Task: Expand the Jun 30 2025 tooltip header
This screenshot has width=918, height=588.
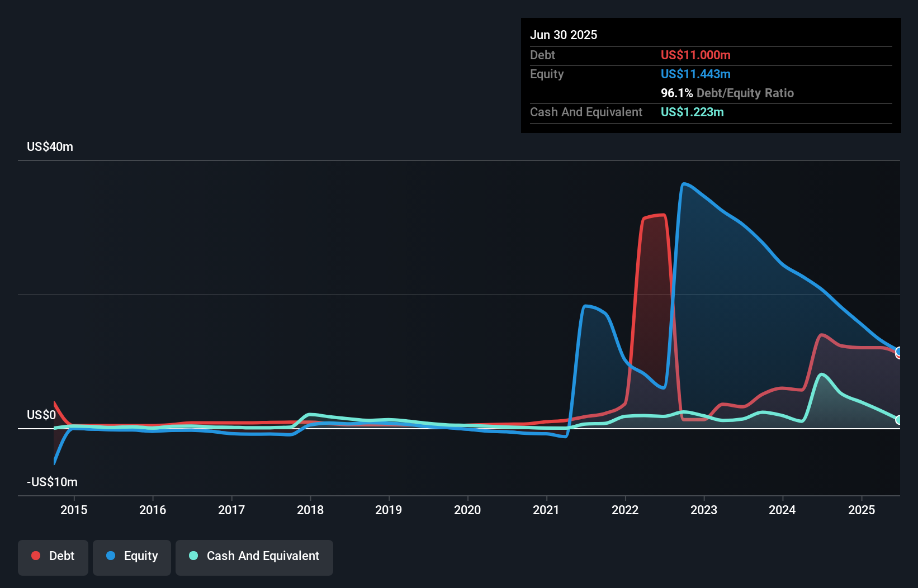Action: pos(564,35)
